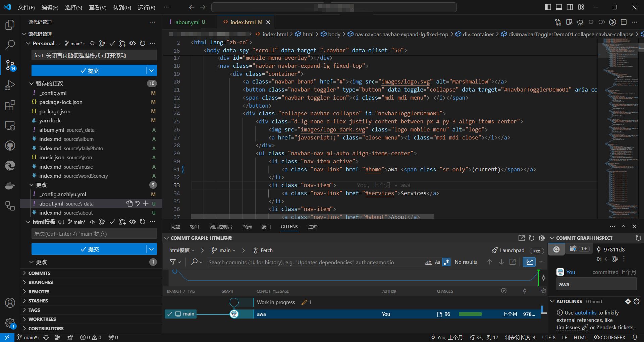Open commit graph settings gear

pos(541,238)
